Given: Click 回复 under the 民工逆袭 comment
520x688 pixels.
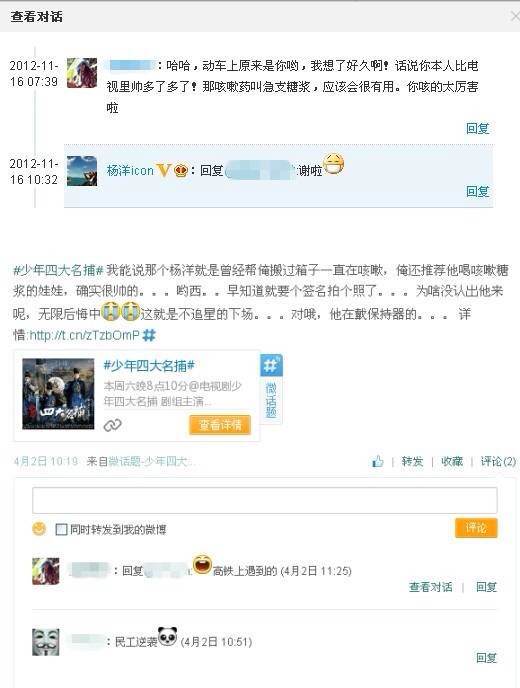Looking at the screenshot, I should [x=486, y=658].
